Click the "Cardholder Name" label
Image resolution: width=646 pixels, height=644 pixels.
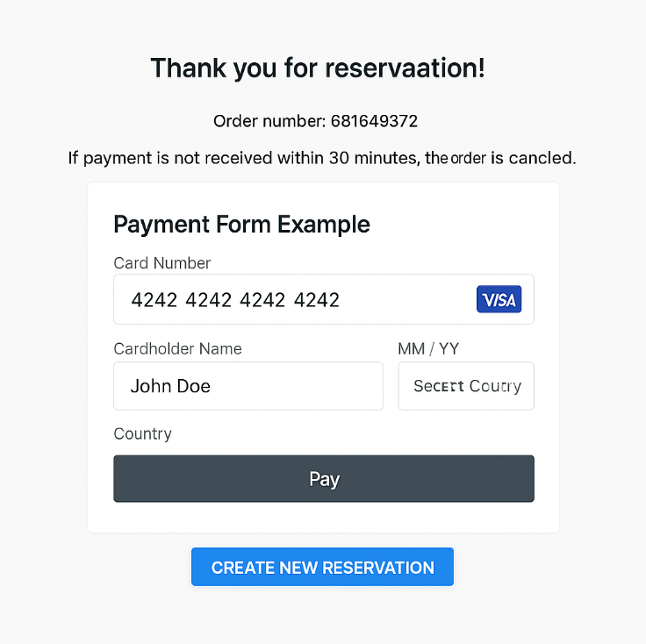[177, 348]
